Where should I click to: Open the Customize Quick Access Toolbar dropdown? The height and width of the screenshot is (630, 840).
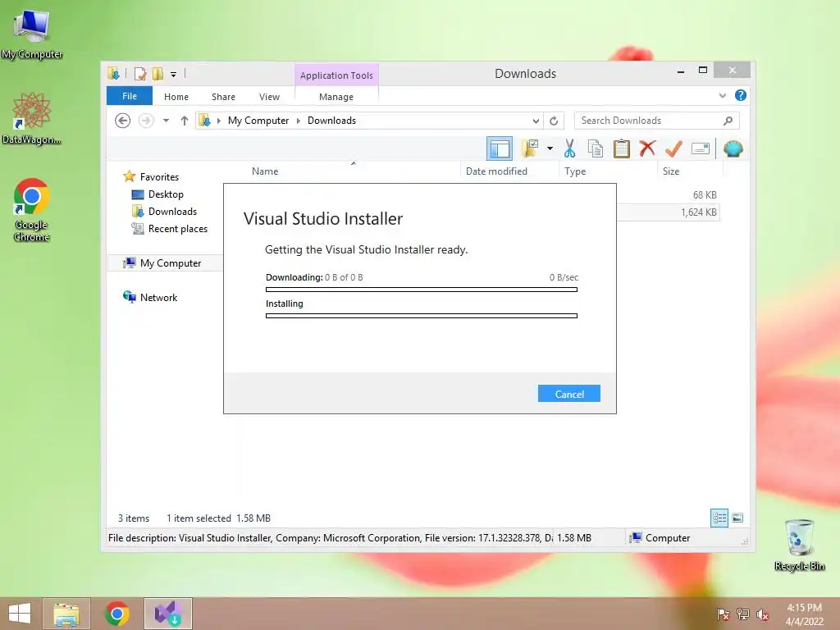pyautogui.click(x=174, y=75)
